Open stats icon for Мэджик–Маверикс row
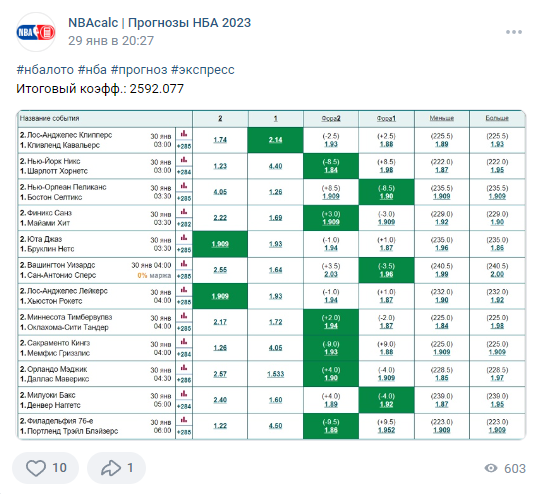Screen dimensions: 535x494 184,368
